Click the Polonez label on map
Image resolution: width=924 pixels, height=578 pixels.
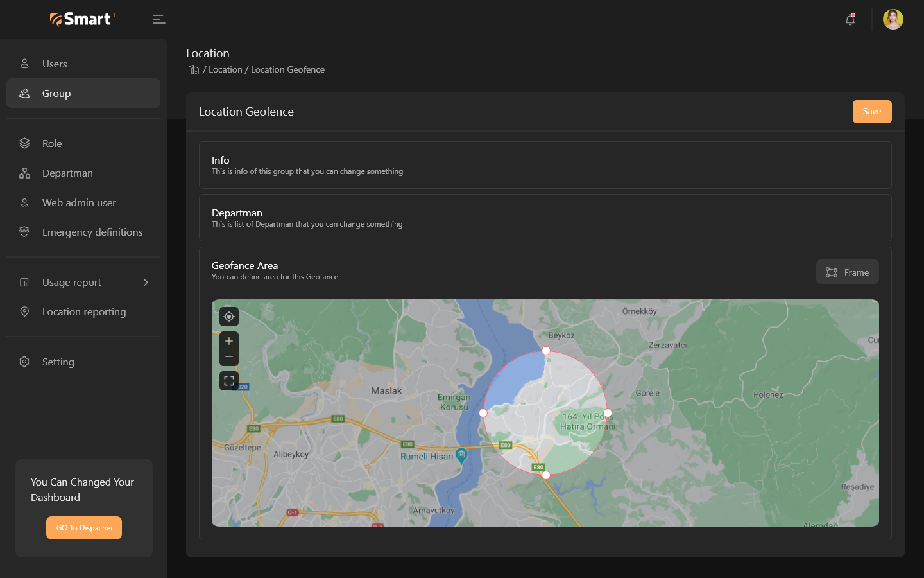pos(768,394)
